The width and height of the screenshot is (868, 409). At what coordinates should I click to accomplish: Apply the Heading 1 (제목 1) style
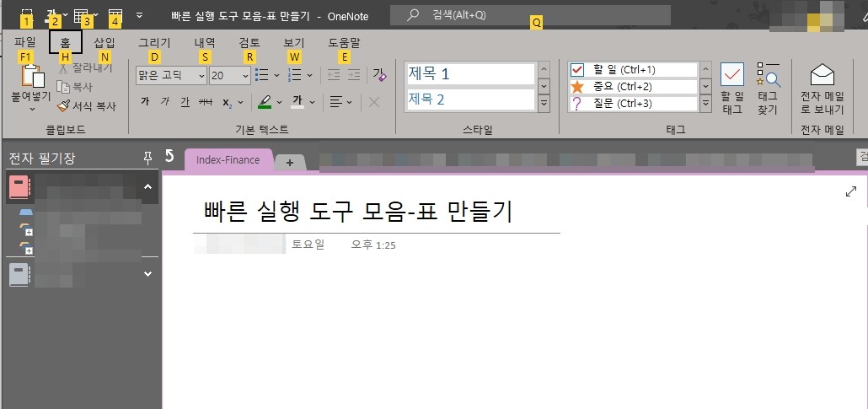pos(470,73)
